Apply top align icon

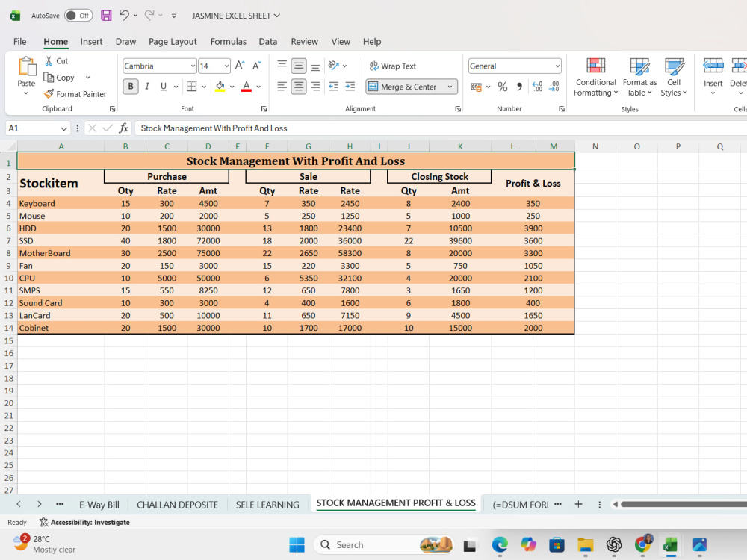(282, 65)
